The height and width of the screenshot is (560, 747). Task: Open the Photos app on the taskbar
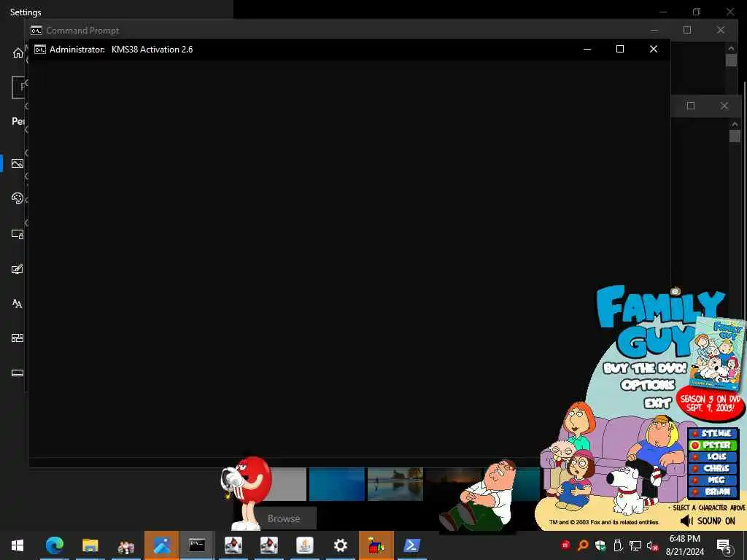(161, 545)
